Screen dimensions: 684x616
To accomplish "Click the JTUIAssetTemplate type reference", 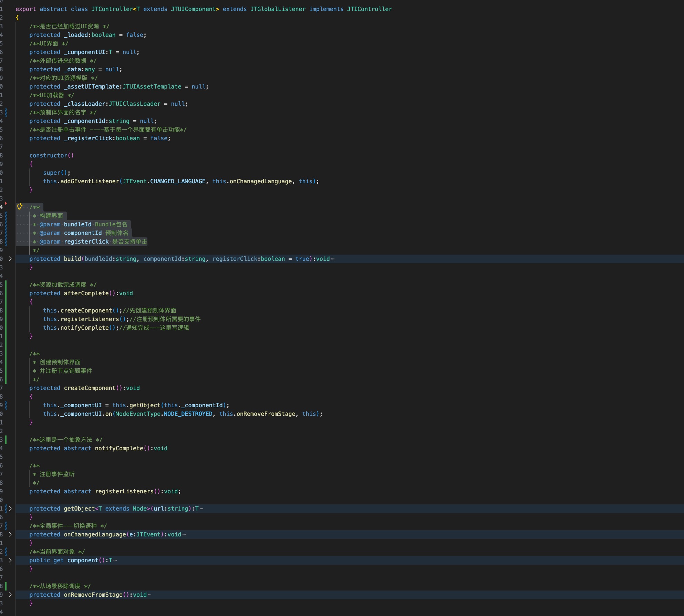I will (152, 86).
